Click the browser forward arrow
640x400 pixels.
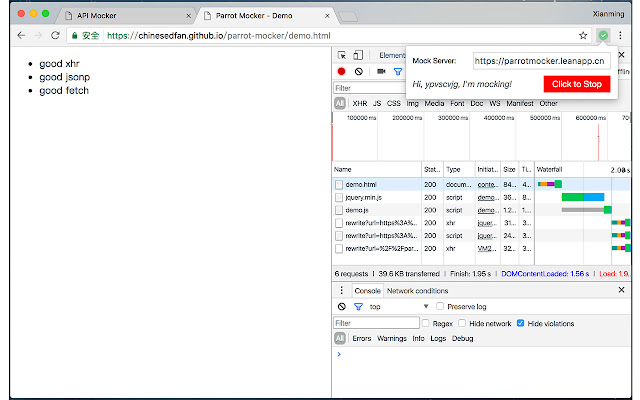pyautogui.click(x=38, y=36)
